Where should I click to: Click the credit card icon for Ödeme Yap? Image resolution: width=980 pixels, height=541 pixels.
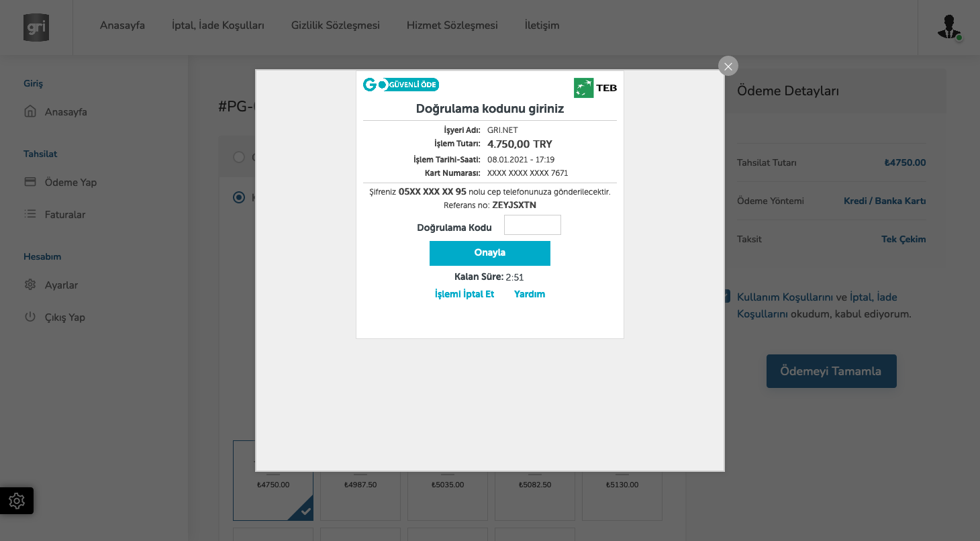pyautogui.click(x=30, y=182)
